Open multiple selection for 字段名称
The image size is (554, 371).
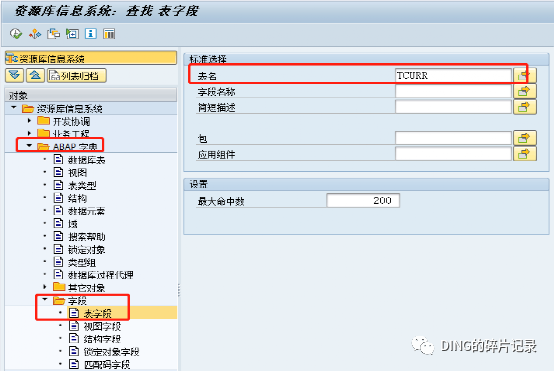[525, 91]
